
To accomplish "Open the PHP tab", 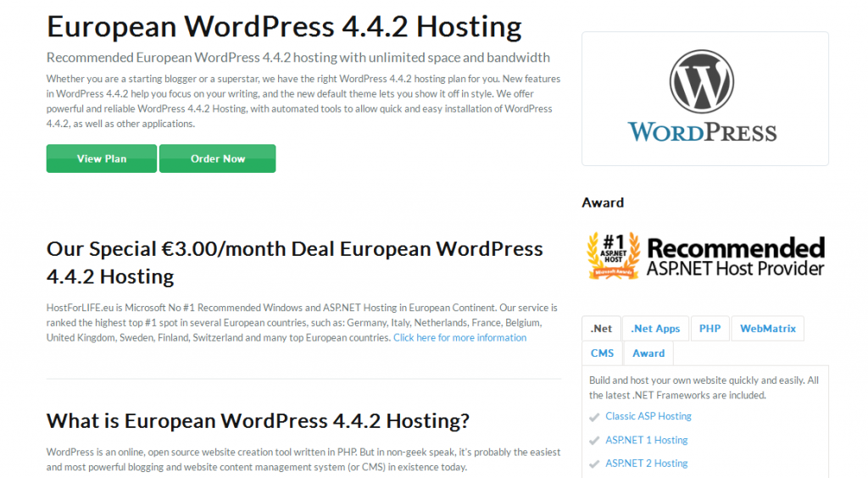I will pos(709,329).
